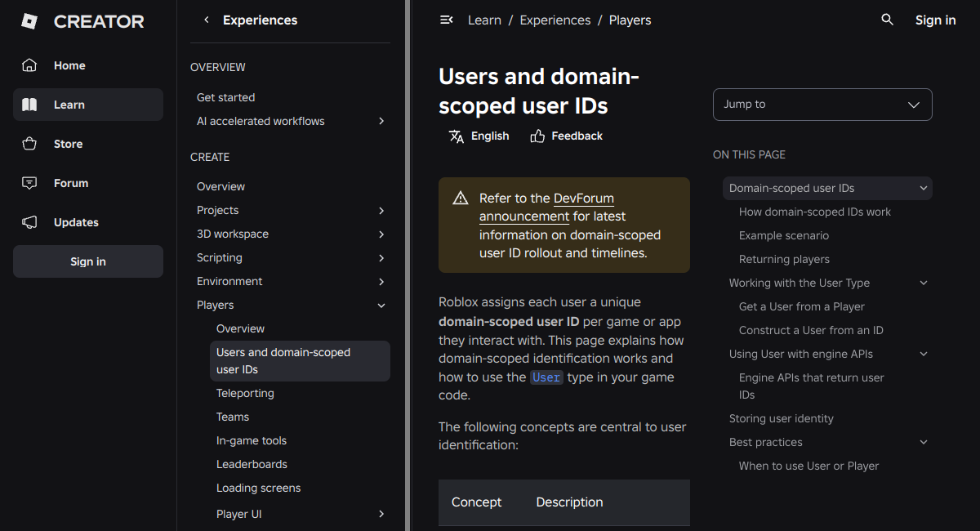Viewport: 980px width, 531px height.
Task: Open the Teams page
Action: [x=233, y=417]
